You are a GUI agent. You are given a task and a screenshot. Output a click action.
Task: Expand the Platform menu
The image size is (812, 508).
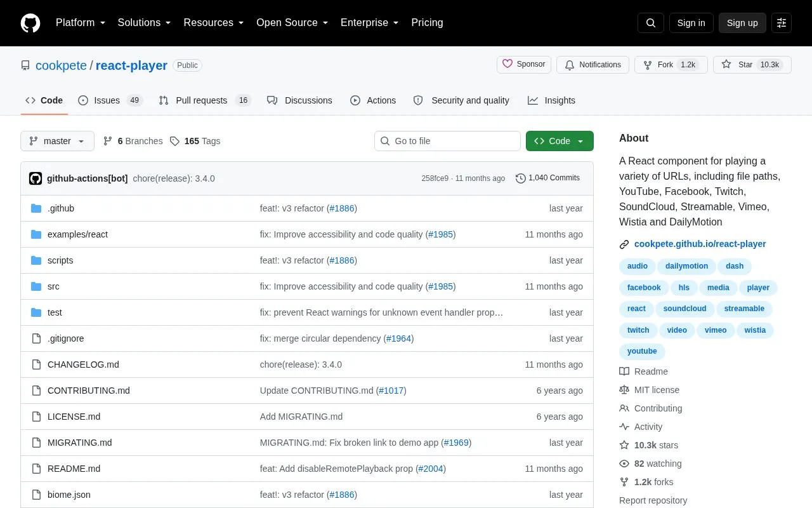click(81, 23)
